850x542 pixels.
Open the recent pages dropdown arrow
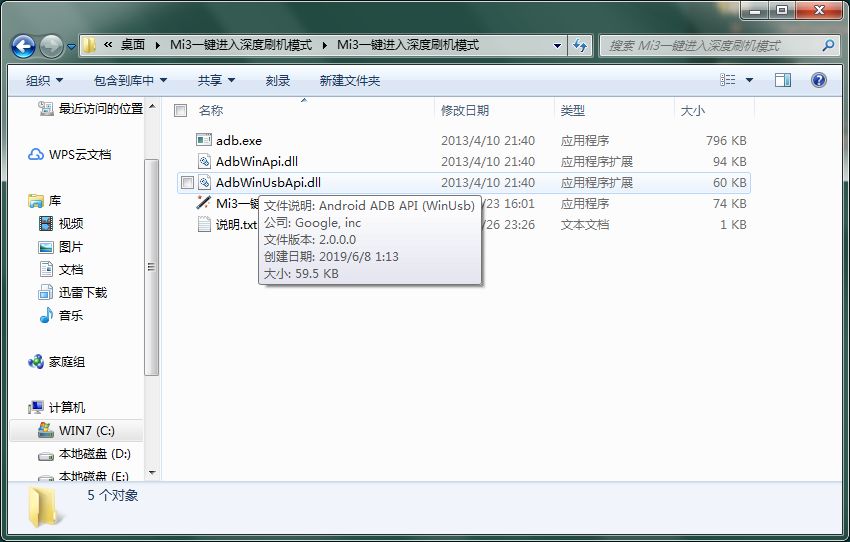[71, 47]
